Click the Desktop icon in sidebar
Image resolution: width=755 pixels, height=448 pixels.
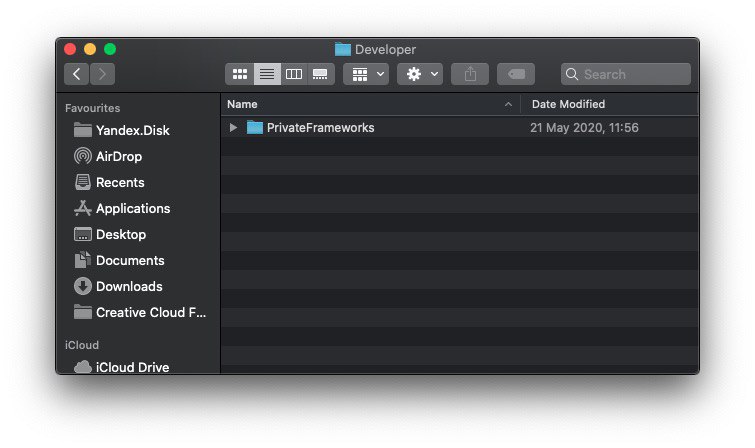point(83,234)
